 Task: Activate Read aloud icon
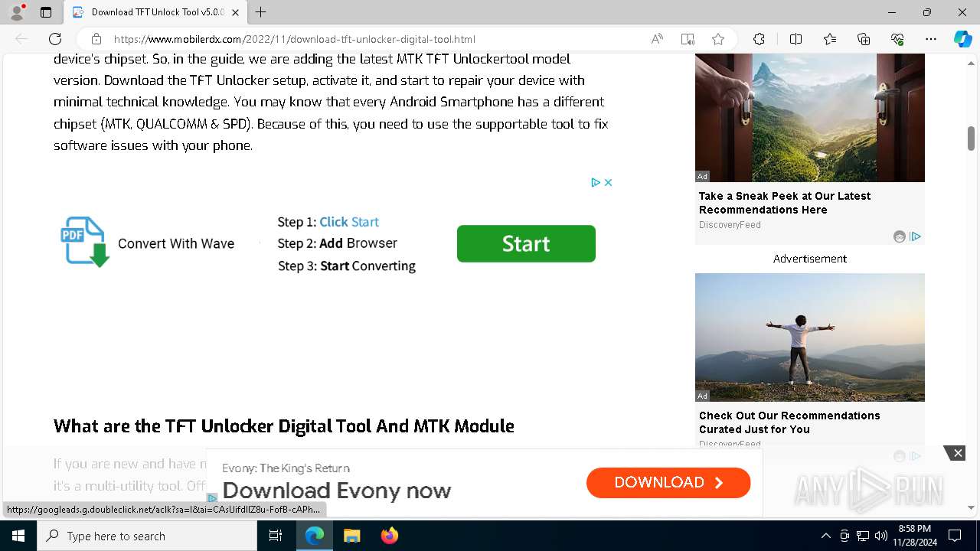click(657, 39)
